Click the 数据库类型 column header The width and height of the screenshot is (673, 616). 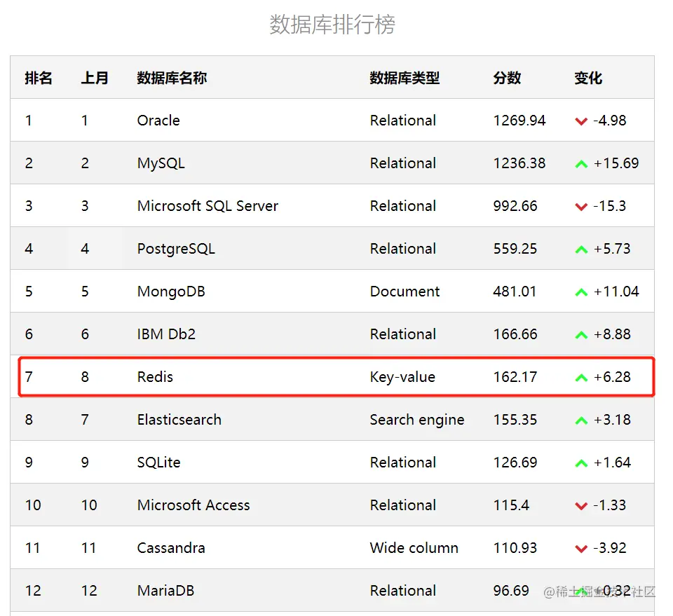[x=405, y=78]
